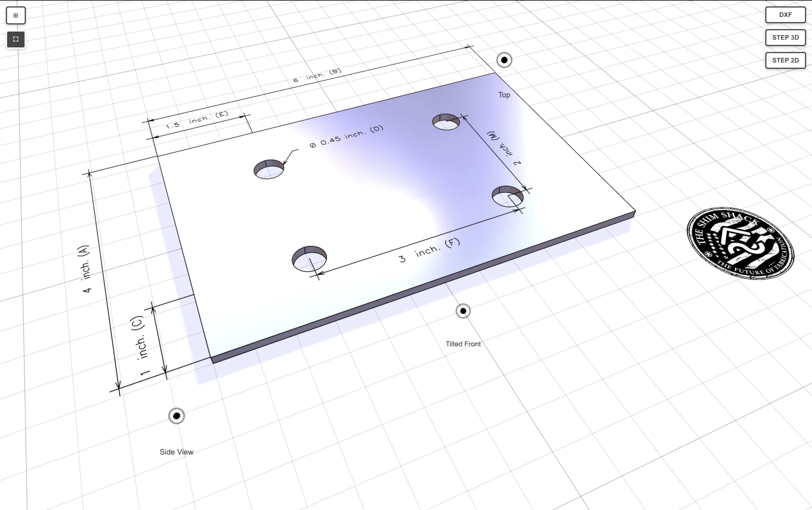Download the STEP 3D file

point(785,38)
